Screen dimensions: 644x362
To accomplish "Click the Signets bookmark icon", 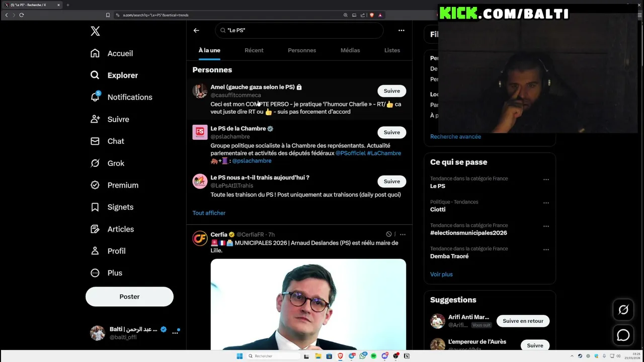I will 95,207.
